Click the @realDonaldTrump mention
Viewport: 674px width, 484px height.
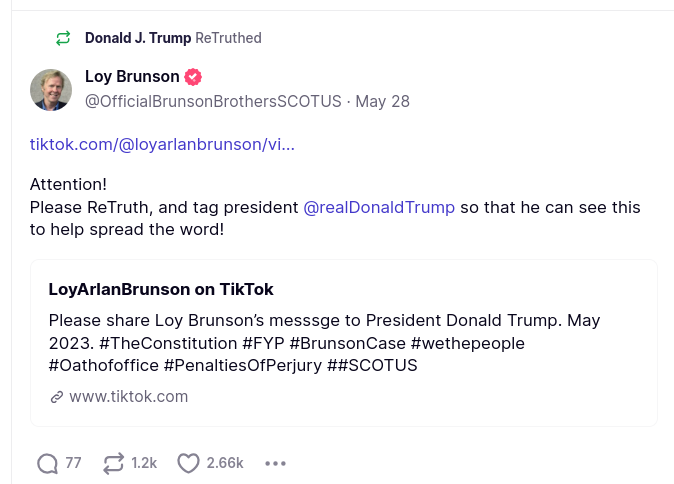tap(379, 207)
